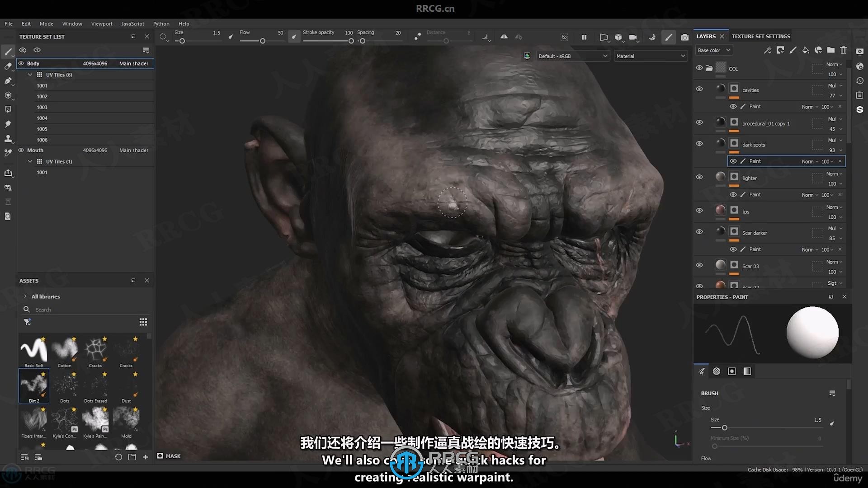The width and height of the screenshot is (868, 488).
Task: Open Norm blend mode dropdown of lighter layer
Action: [x=834, y=174]
